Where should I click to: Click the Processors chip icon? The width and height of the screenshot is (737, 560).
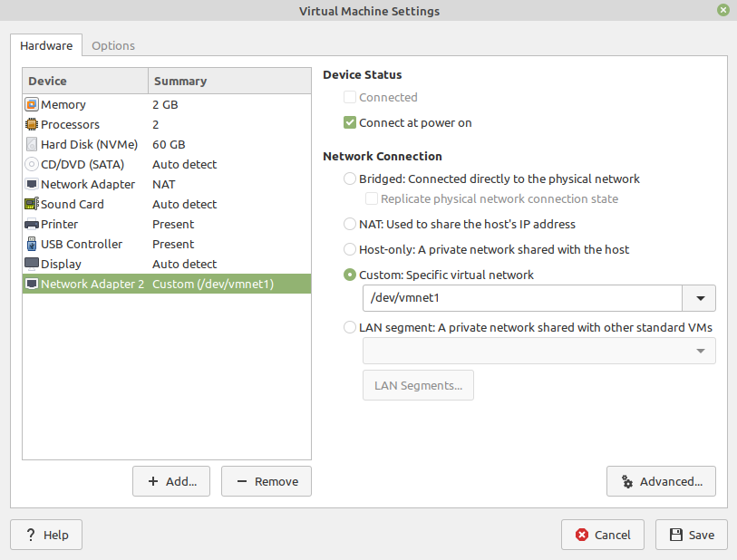pos(32,125)
